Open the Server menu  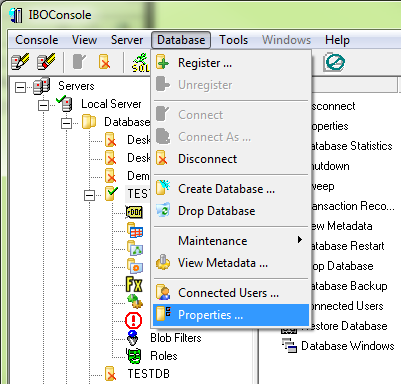127,40
